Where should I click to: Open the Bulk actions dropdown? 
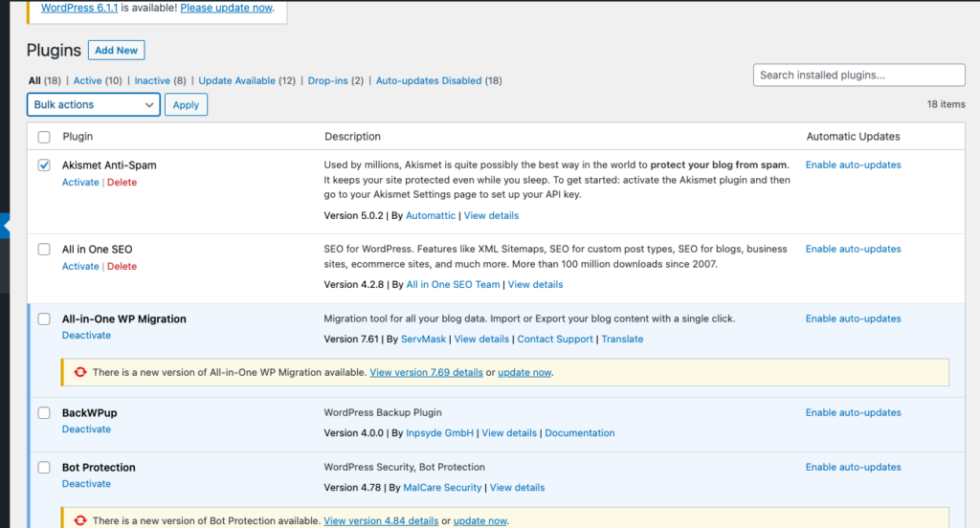pos(93,104)
